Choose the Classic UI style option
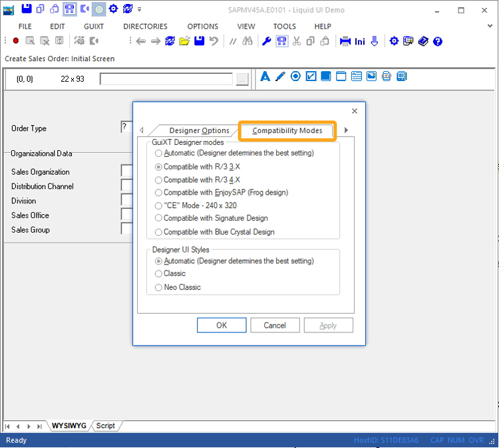 tap(158, 273)
